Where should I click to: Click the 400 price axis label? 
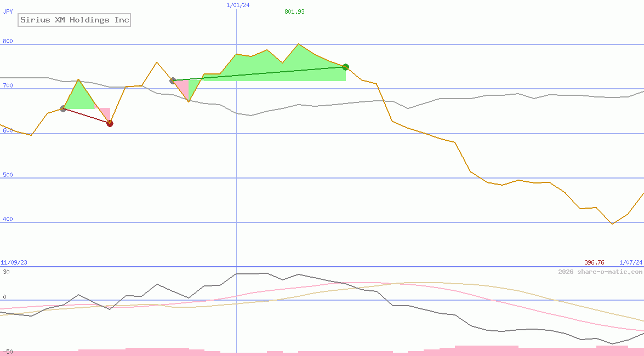pyautogui.click(x=8, y=219)
